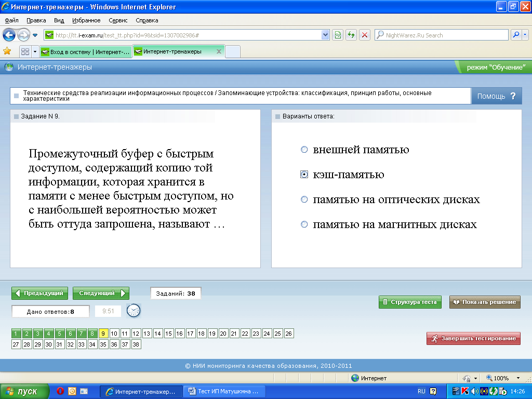Click the Kaspersky tray icon

(465, 391)
